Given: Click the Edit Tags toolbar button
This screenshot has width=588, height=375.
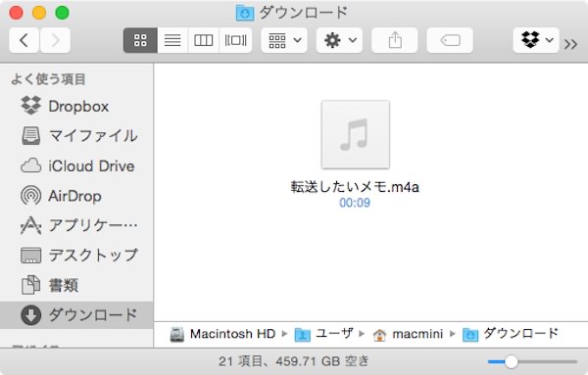Looking at the screenshot, I should 450,40.
